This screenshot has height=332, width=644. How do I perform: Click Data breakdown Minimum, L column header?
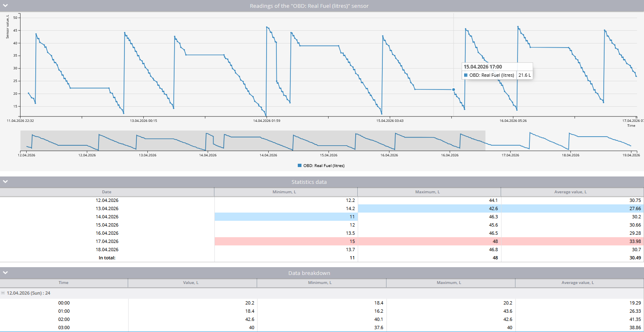(x=322, y=283)
